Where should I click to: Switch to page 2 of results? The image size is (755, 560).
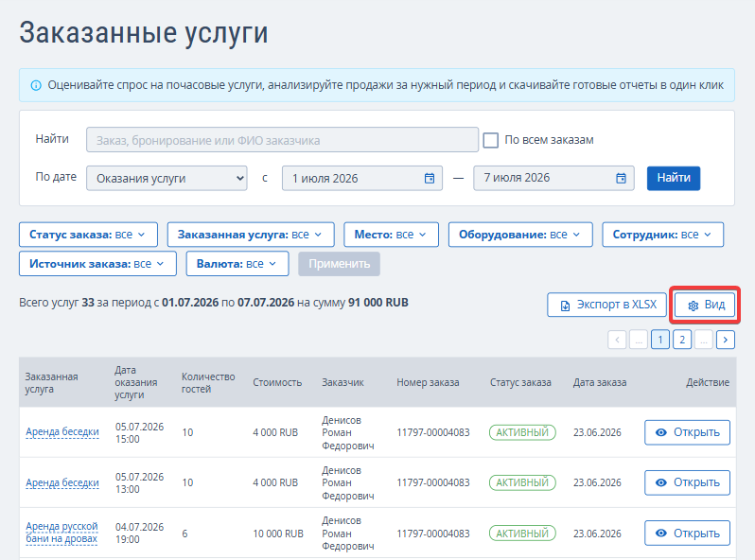pyautogui.click(x=682, y=340)
